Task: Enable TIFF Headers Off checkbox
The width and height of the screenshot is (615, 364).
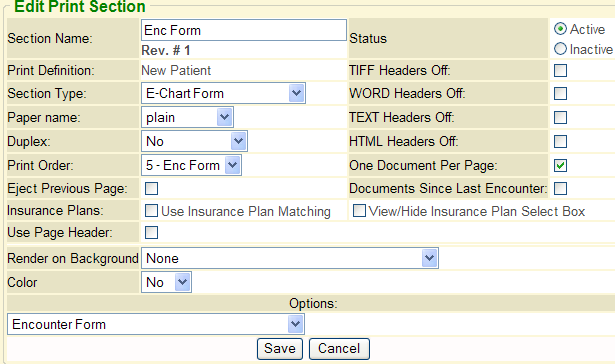Action: click(560, 71)
